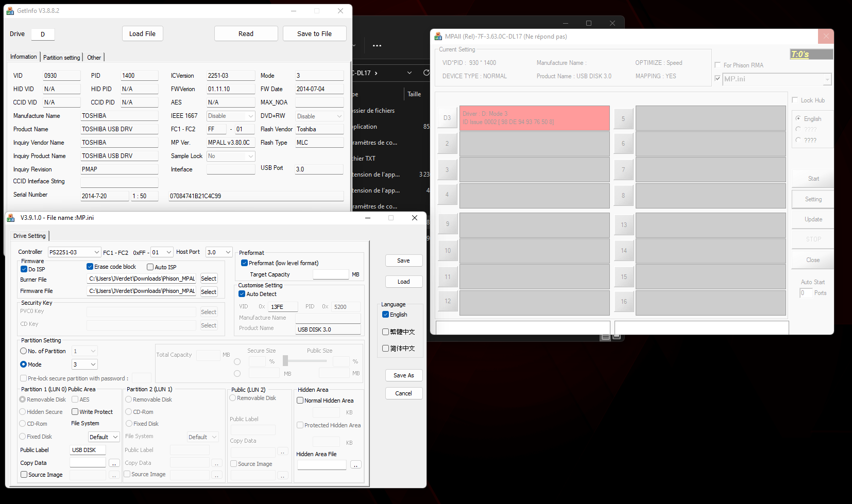Enable the Lock Hub checkbox
This screenshot has height=504, width=852.
pyautogui.click(x=795, y=100)
